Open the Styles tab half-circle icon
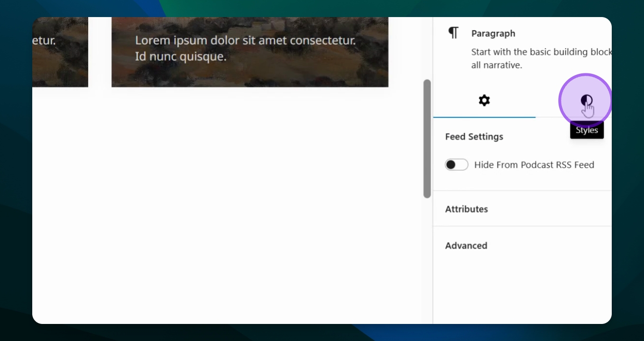The width and height of the screenshot is (644, 341). [x=587, y=100]
